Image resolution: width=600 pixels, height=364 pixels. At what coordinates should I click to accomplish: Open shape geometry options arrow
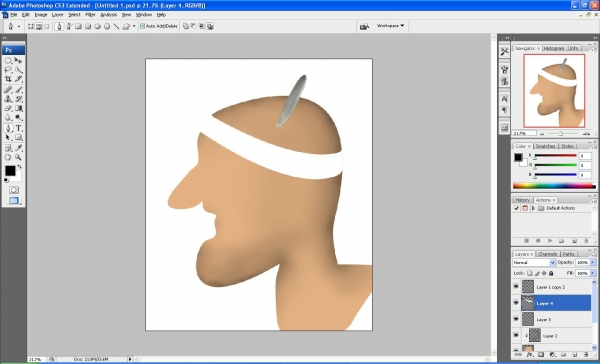(134, 26)
